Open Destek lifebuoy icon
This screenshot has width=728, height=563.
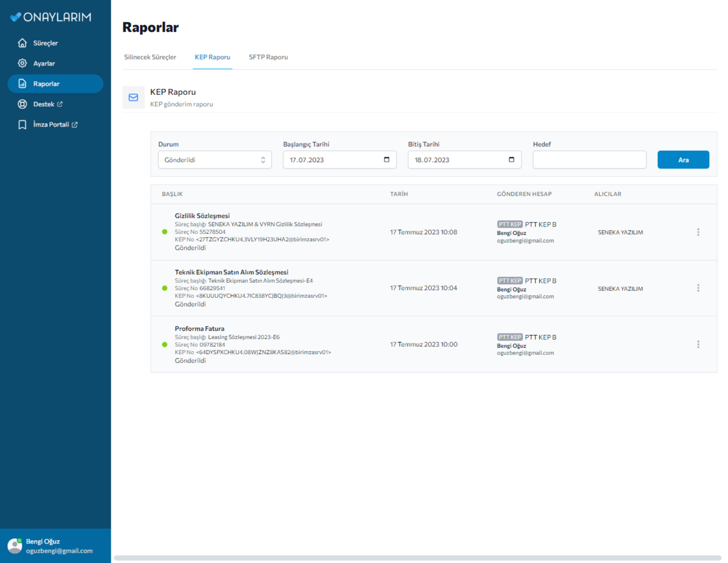22,104
